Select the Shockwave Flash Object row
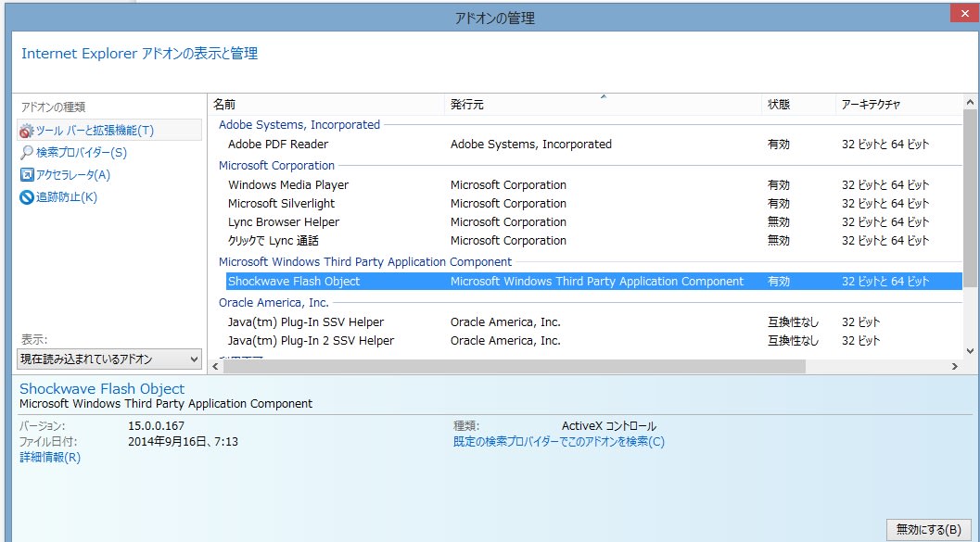980x542 pixels. click(x=593, y=282)
